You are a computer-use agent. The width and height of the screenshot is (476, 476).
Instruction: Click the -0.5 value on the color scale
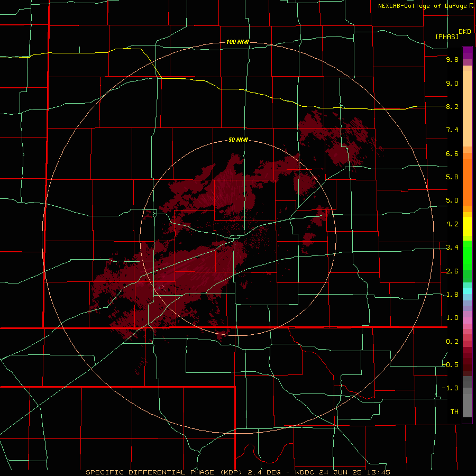pos(450,364)
